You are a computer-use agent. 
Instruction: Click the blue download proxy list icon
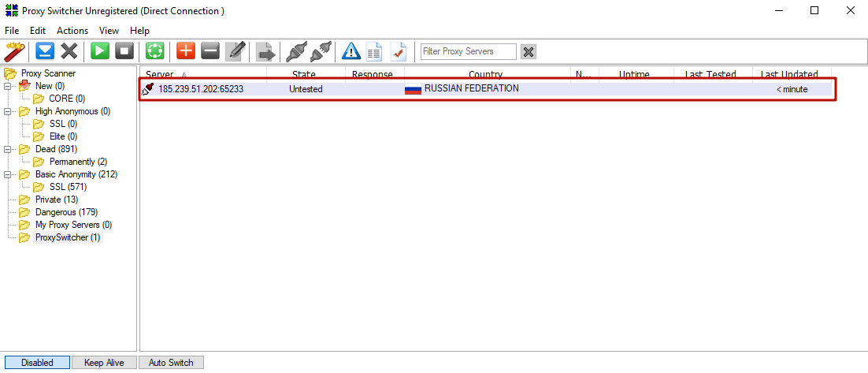tap(45, 51)
